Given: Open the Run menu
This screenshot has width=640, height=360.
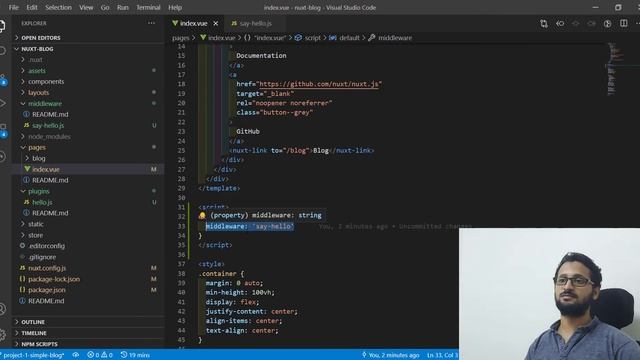Looking at the screenshot, I should tap(122, 7).
